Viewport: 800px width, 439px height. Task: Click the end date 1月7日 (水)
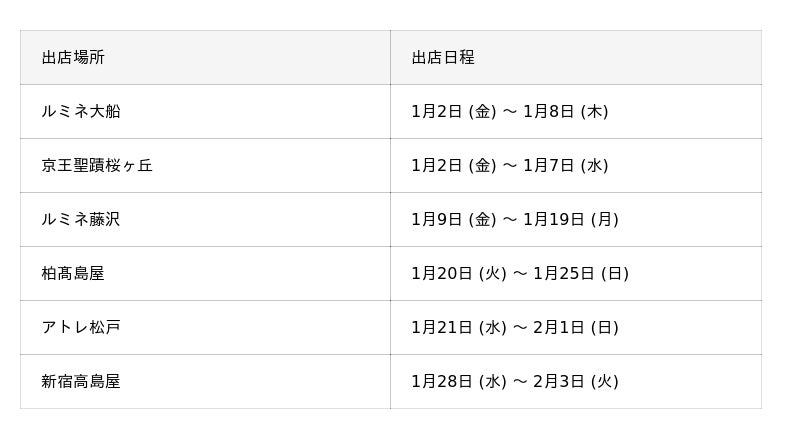[x=566, y=165]
